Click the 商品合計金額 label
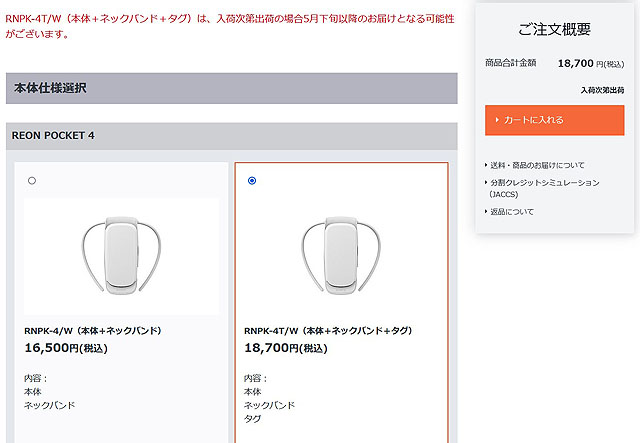 510,63
